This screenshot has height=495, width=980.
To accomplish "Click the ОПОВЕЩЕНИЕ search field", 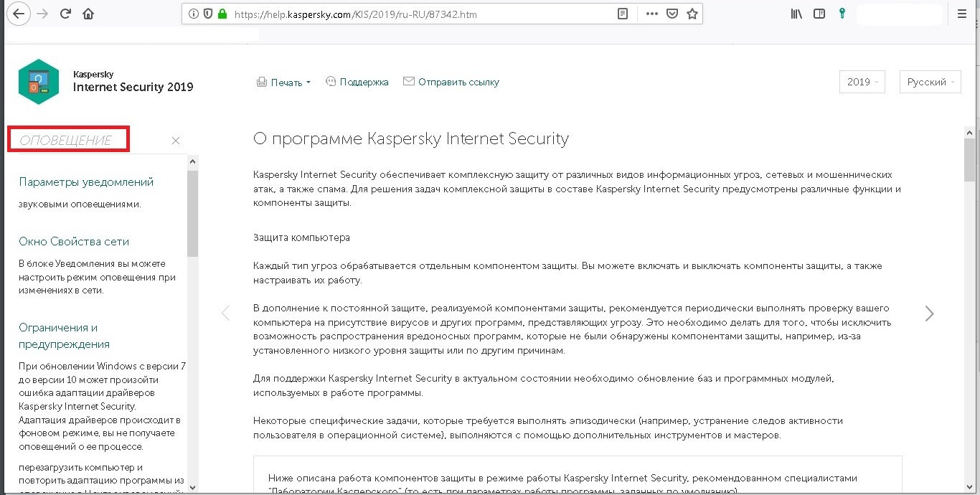I will click(x=68, y=140).
